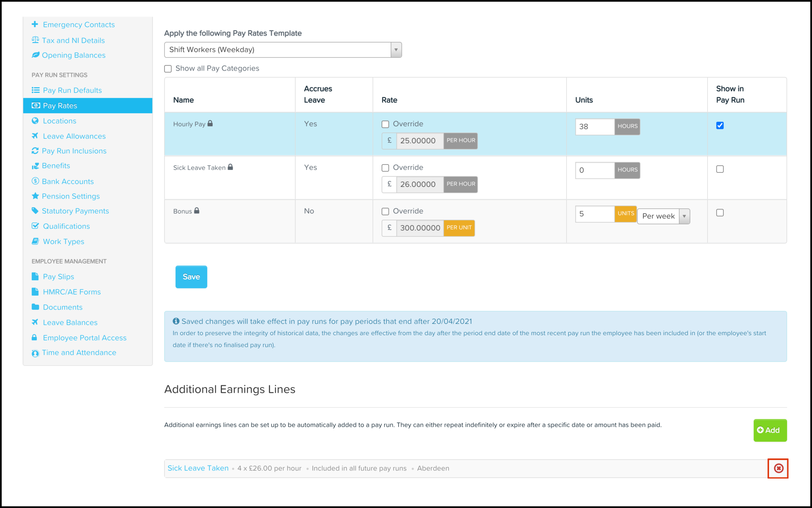
Task: Uncheck Show in Pay Run for Hourly Pay
Action: (x=720, y=126)
